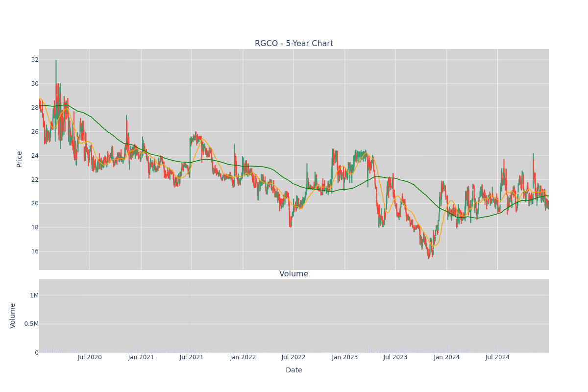
Task: Click the 'Jan 2022' date tick label
Action: [x=243, y=357]
